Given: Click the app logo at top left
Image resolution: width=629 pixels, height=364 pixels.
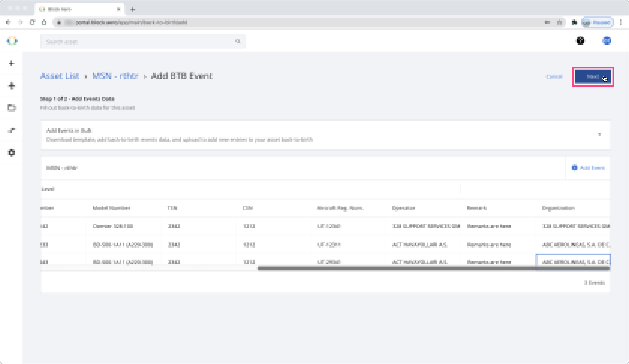Looking at the screenshot, I should [12, 41].
